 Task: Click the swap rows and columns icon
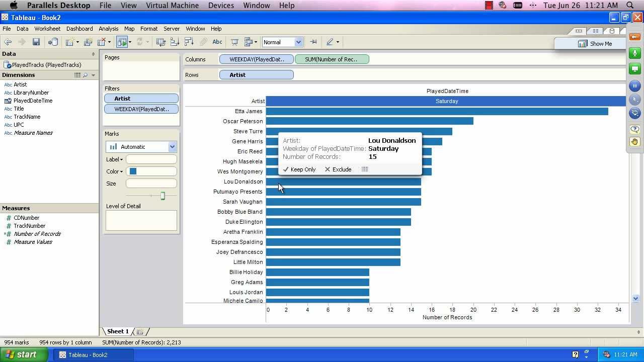160,42
